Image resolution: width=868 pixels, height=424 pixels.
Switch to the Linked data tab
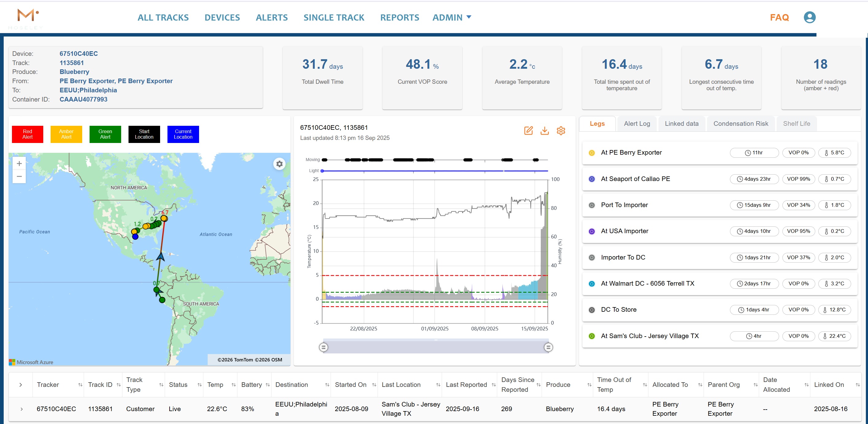click(682, 124)
